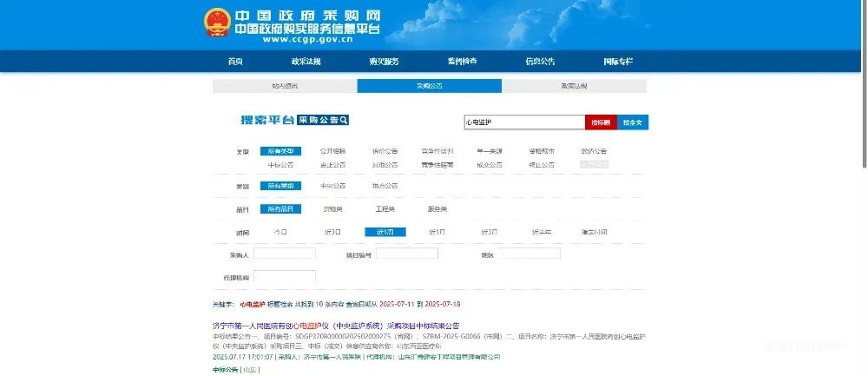
Task: Select the 服务类 item filter
Action: (x=437, y=209)
